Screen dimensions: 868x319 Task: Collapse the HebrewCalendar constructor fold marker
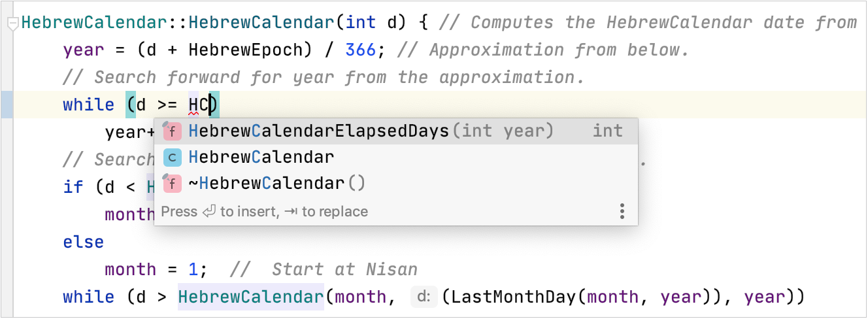tap(12, 24)
